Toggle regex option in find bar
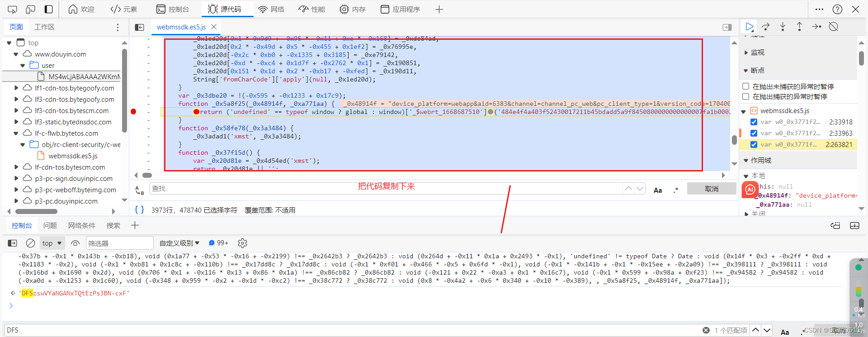 coord(675,190)
